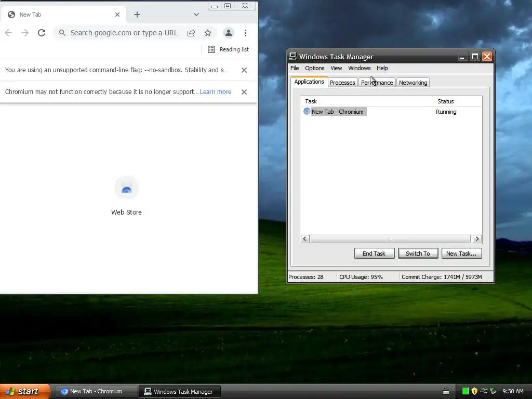532x399 pixels.
Task: Open the Web Store shortcut
Action: 126,196
